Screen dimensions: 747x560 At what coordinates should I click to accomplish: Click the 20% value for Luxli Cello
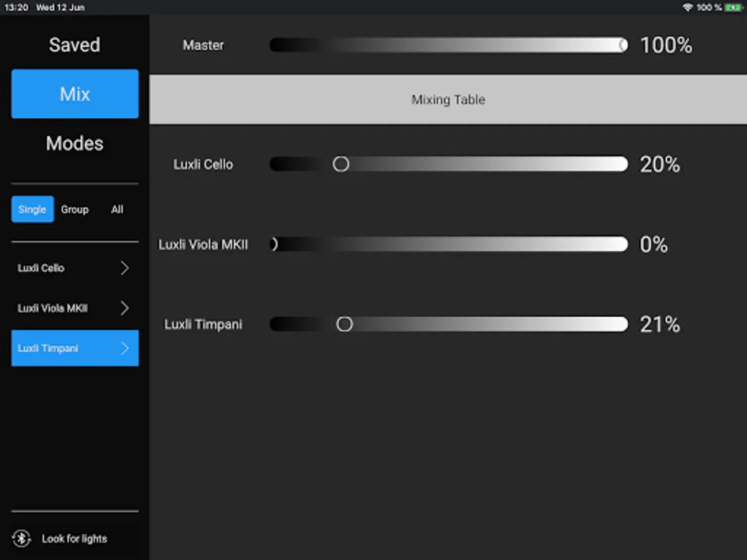(660, 165)
